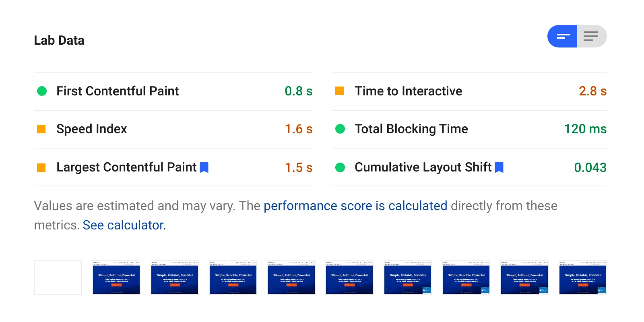Select a middle filmstrip thumbnail
Screen dimensions: 644x322
tap(349, 277)
